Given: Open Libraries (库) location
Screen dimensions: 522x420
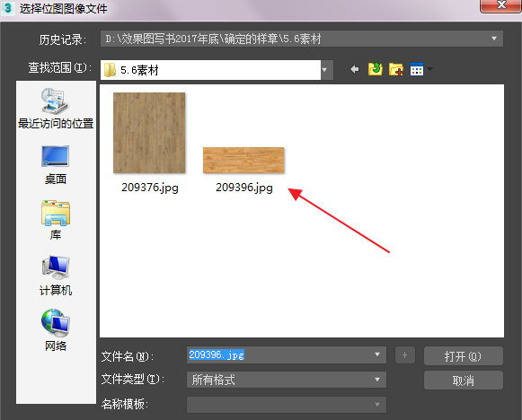Looking at the screenshot, I should pos(56,220).
